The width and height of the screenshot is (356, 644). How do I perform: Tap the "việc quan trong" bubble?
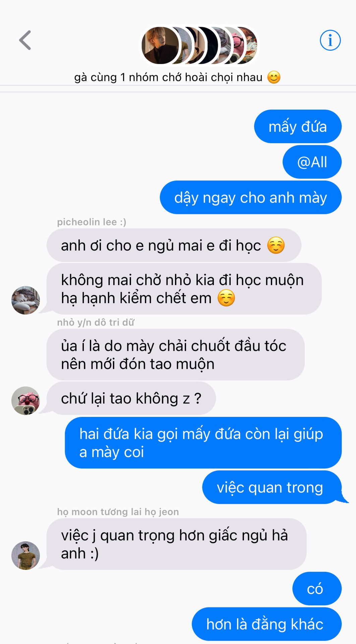click(272, 487)
